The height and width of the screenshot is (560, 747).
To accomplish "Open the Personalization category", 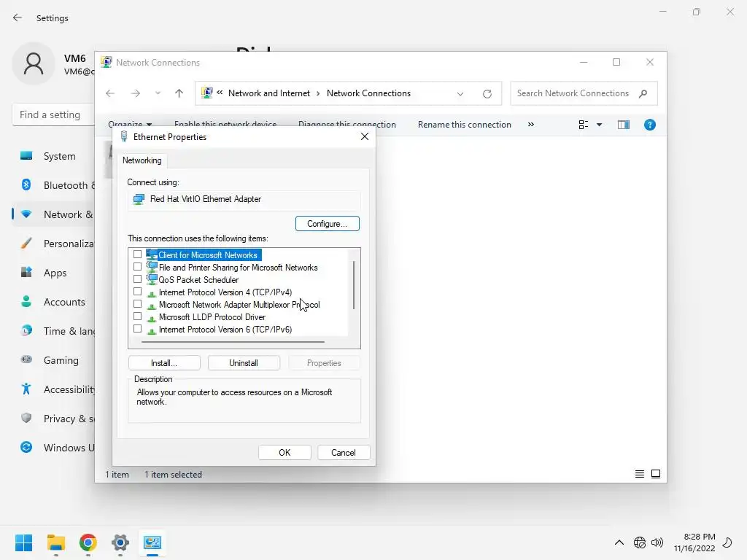I will click(x=53, y=244).
